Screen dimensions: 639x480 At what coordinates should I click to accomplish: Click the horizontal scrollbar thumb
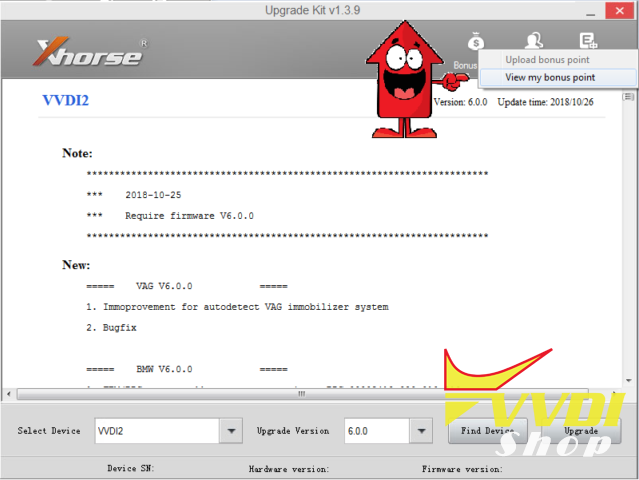pyautogui.click(x=302, y=394)
